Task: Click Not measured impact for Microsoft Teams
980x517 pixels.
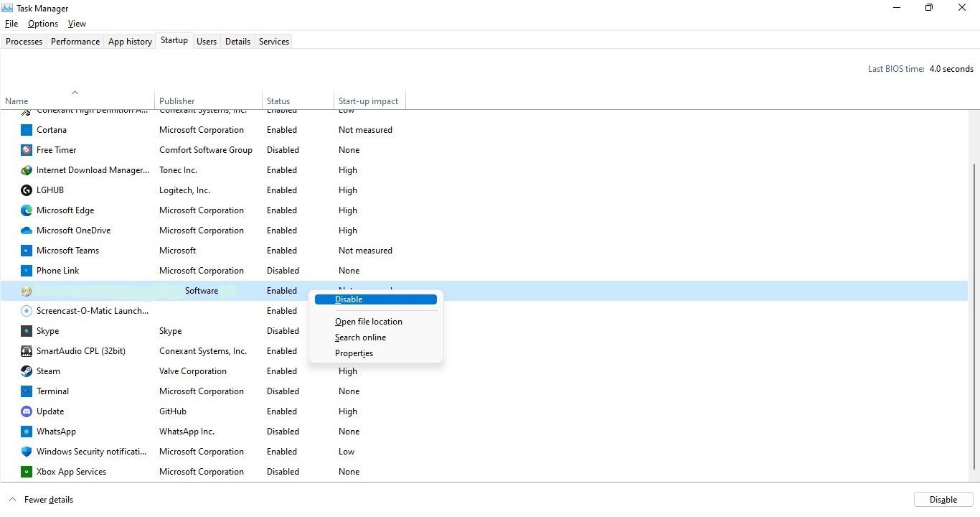Action: coord(365,251)
